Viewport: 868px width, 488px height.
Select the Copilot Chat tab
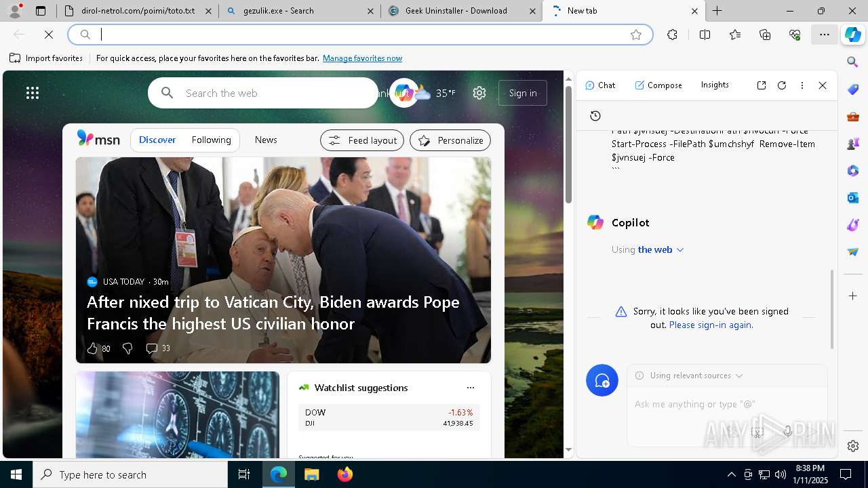coord(600,85)
